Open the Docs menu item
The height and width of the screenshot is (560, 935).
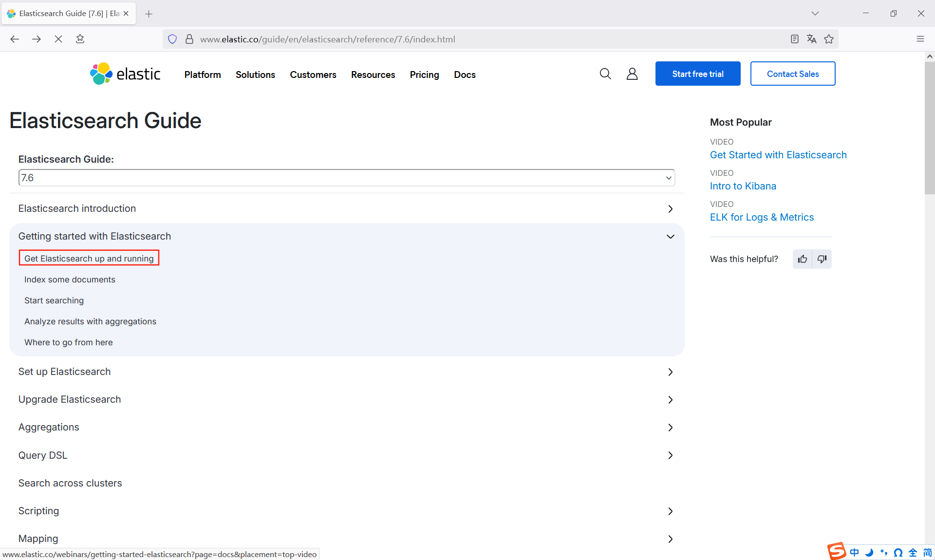[465, 75]
